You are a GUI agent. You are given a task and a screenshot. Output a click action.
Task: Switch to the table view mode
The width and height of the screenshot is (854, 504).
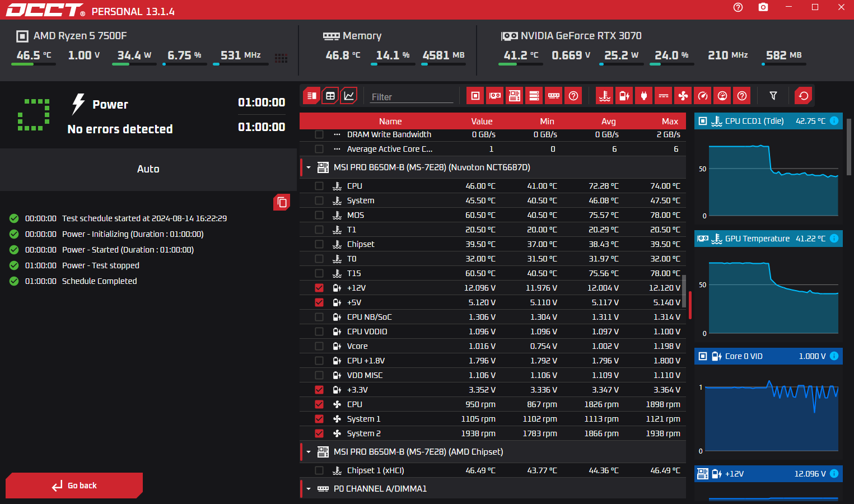(x=330, y=96)
